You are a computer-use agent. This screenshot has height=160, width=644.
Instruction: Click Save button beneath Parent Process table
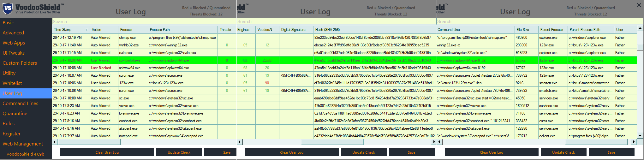611,152
